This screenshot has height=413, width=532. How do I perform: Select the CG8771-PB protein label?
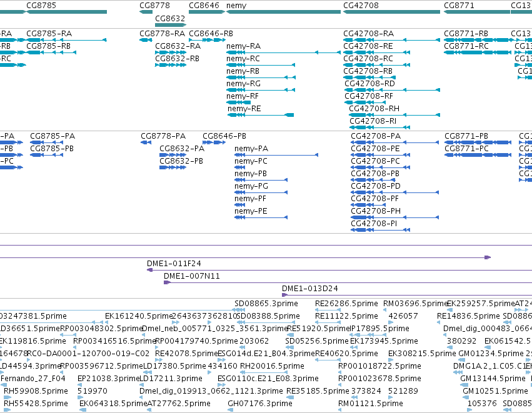[466, 136]
